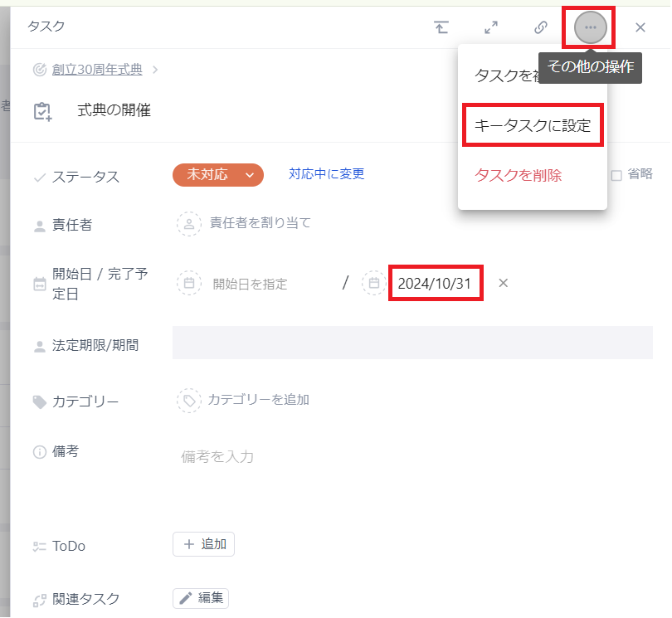This screenshot has width=672, height=618.
Task: Click 責任者を割り当て to assign owner
Action: coord(260,223)
